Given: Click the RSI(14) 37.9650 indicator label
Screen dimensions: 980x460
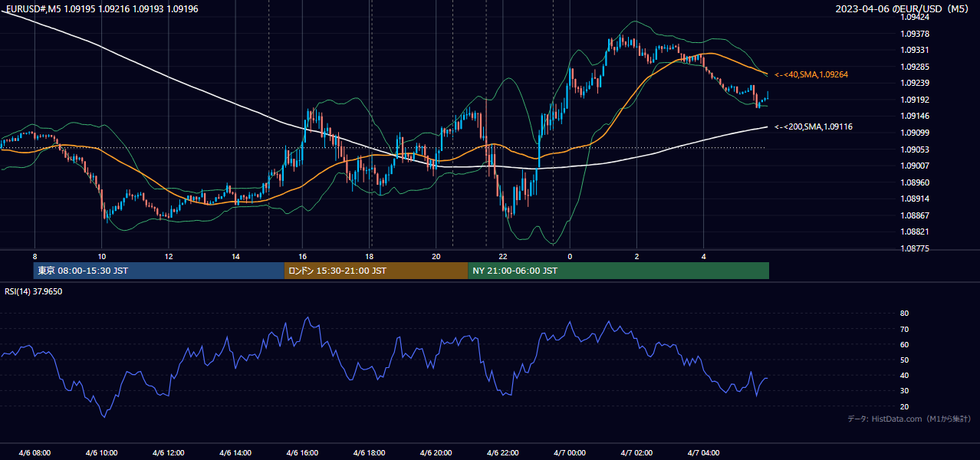Looking at the screenshot, I should tap(34, 291).
